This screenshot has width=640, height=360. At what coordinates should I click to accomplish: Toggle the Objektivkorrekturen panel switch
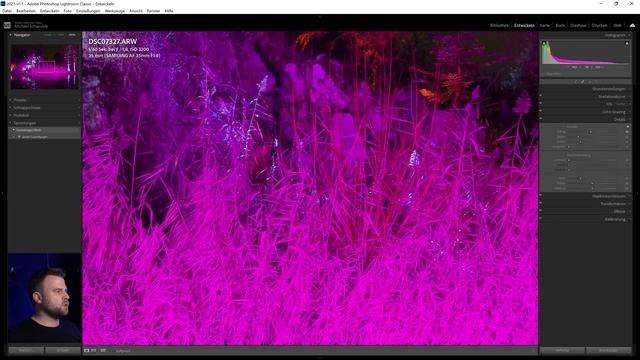[541, 196]
